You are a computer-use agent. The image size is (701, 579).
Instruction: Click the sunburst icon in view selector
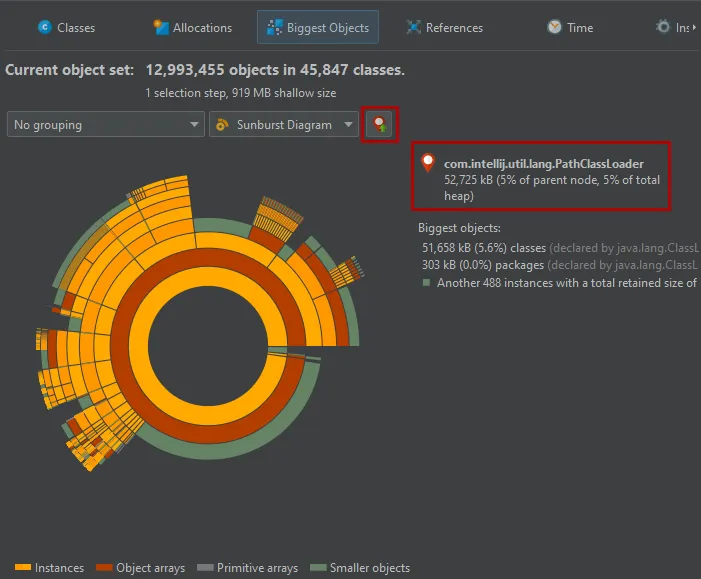[222, 124]
